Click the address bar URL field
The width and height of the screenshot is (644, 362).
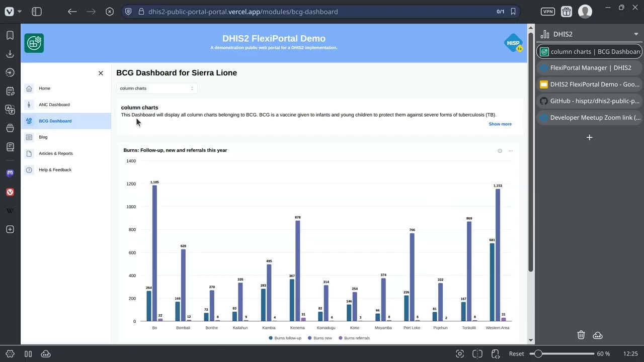click(322, 12)
